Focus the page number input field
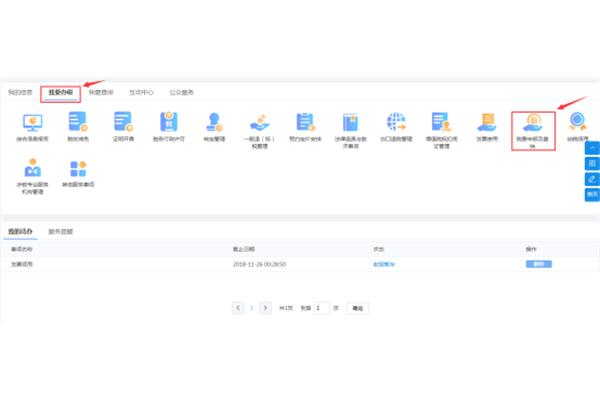 pos(322,308)
